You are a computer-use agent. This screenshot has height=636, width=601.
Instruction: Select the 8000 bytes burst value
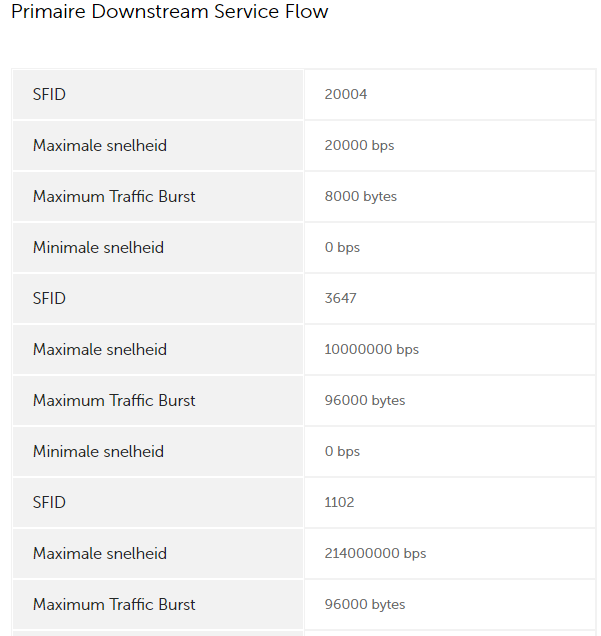click(361, 197)
